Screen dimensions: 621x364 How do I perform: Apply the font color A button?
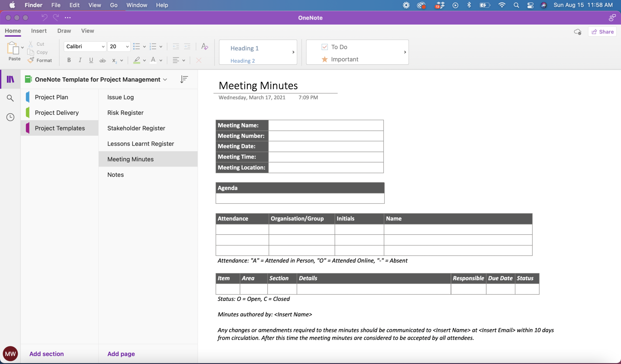[153, 60]
